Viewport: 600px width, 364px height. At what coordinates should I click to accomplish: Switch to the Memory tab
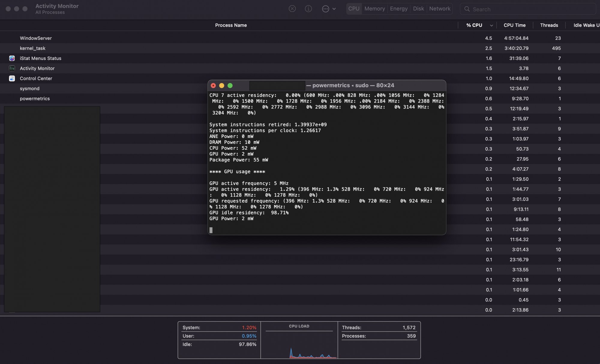[x=374, y=9]
